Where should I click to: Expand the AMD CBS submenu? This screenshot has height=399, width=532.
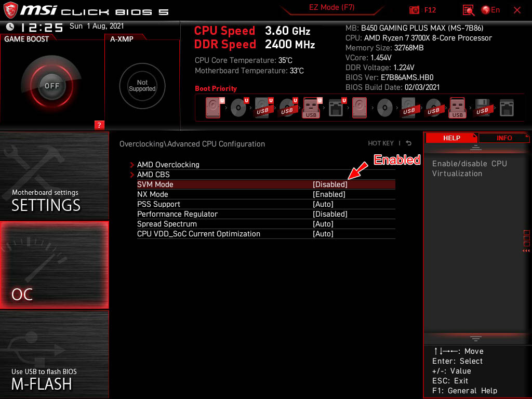coord(153,175)
